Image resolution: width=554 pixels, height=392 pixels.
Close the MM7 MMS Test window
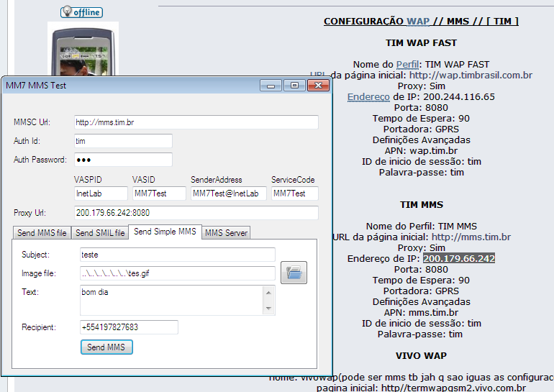click(318, 86)
